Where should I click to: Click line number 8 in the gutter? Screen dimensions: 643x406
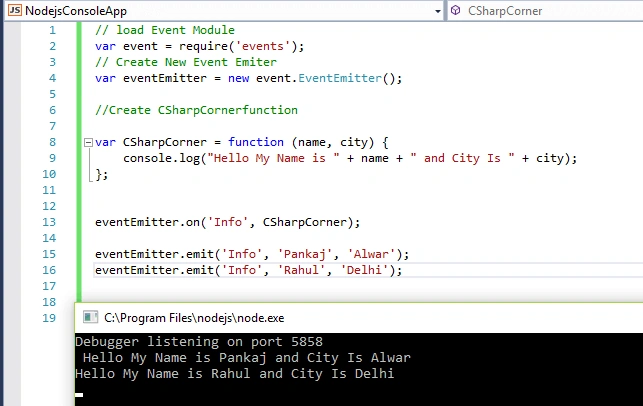tap(52, 142)
